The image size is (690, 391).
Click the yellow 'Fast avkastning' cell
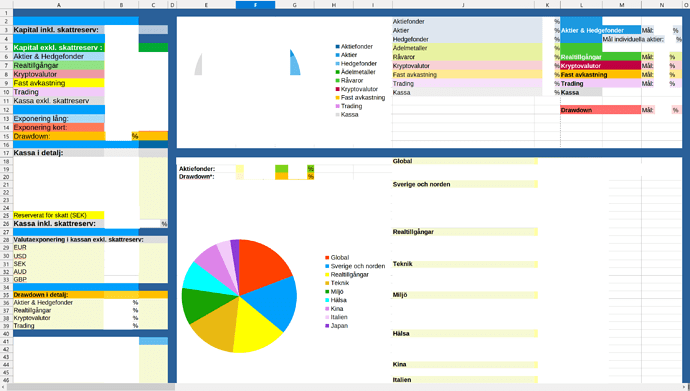tap(59, 83)
